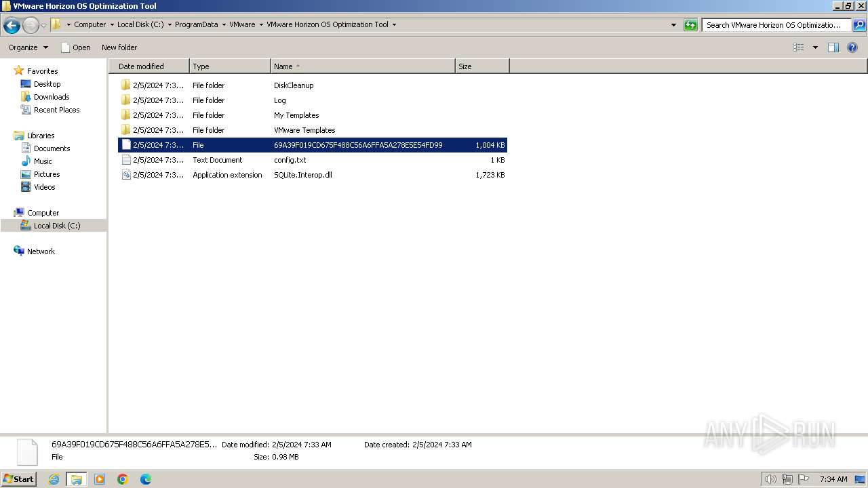This screenshot has height=488, width=868.
Task: Open Recent Places
Action: coord(56,110)
